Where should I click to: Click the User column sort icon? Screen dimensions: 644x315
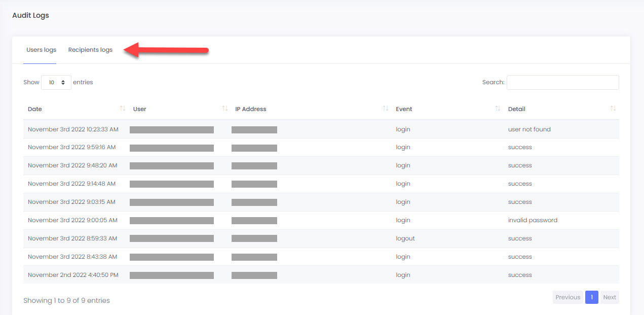[224, 109]
